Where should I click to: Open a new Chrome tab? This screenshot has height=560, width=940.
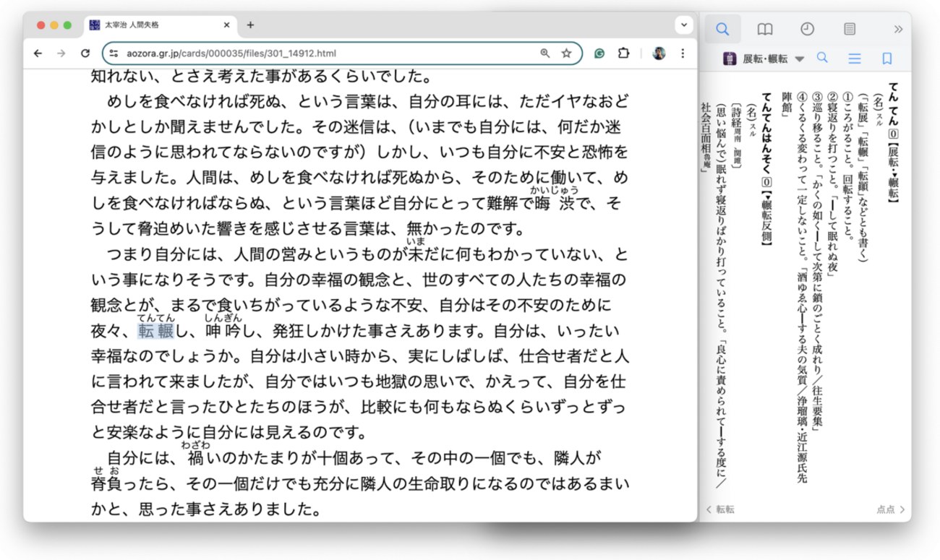coord(250,25)
